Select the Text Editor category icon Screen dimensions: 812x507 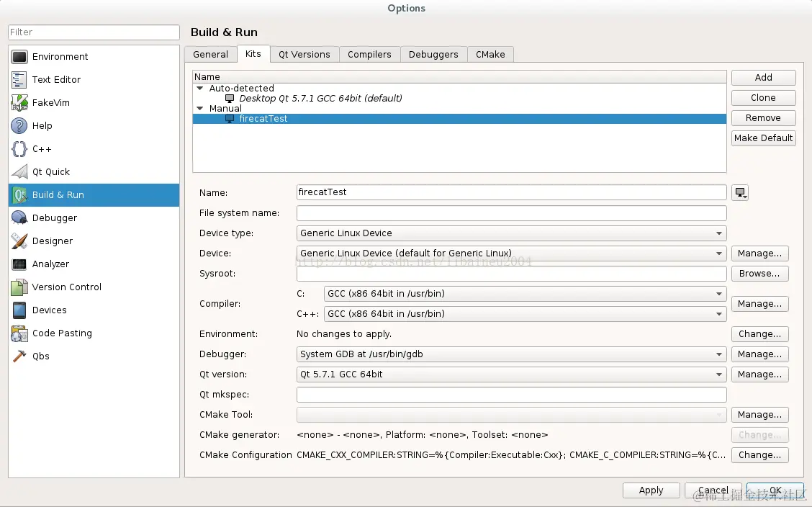(x=19, y=80)
